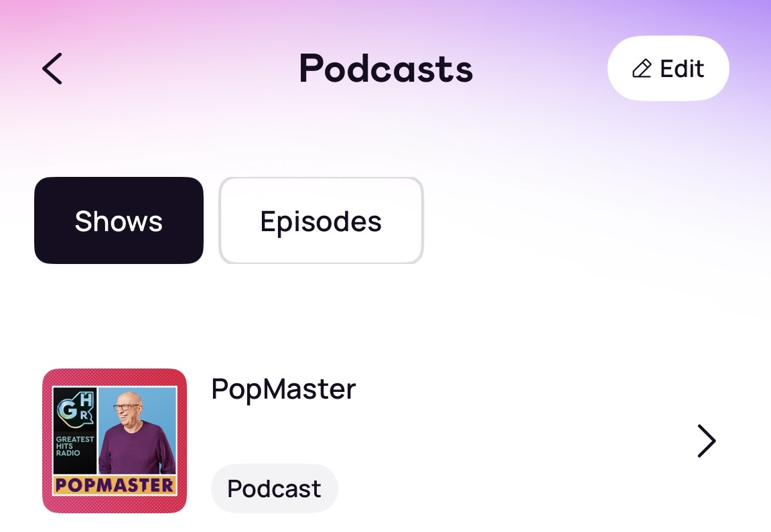
Task: Click the Podcasts page heading
Action: (x=386, y=68)
